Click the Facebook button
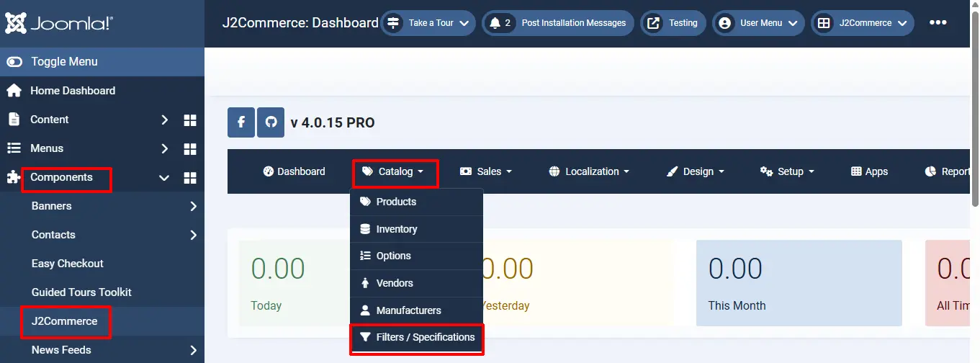 click(x=241, y=122)
